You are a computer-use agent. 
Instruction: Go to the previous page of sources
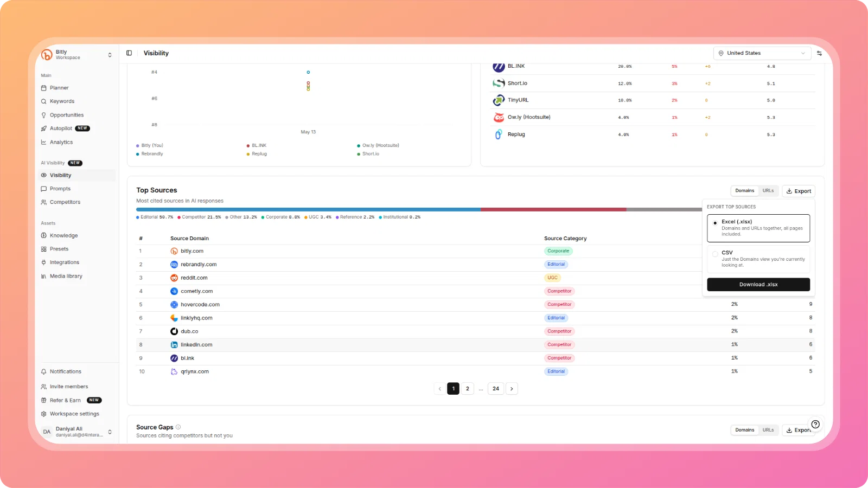(x=439, y=389)
